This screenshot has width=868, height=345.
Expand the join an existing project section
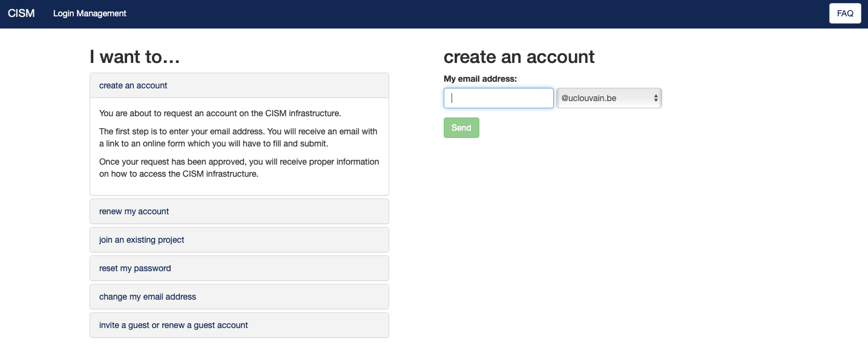click(239, 240)
